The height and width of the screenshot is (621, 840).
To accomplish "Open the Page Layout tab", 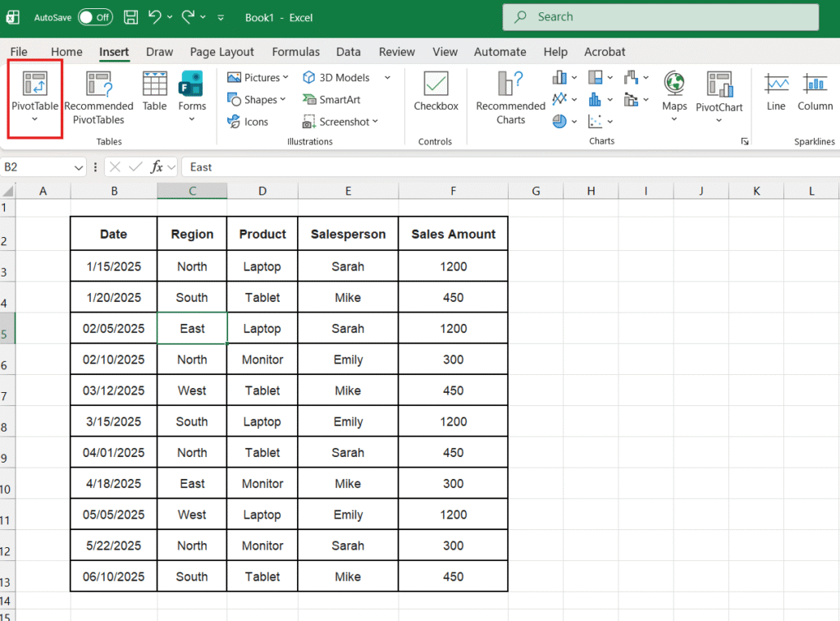I will [221, 52].
